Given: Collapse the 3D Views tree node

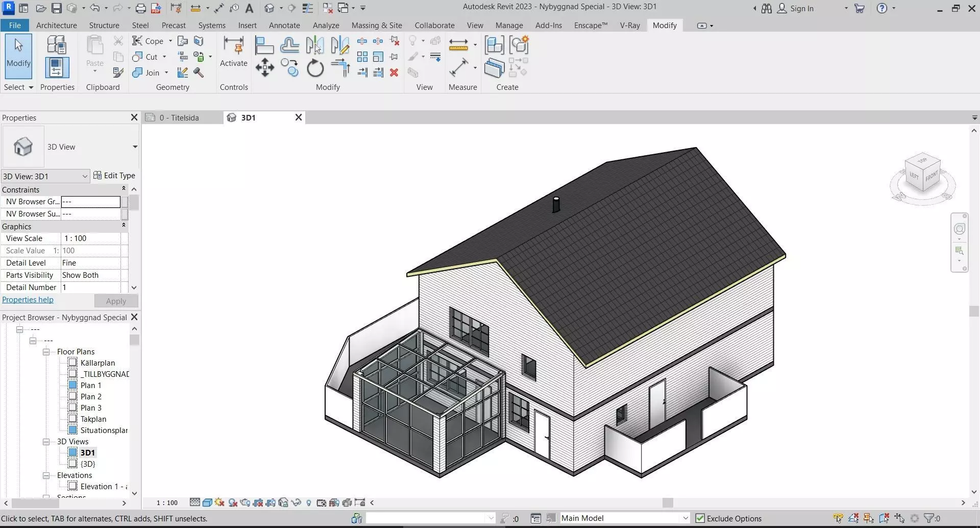Looking at the screenshot, I should coord(46,442).
